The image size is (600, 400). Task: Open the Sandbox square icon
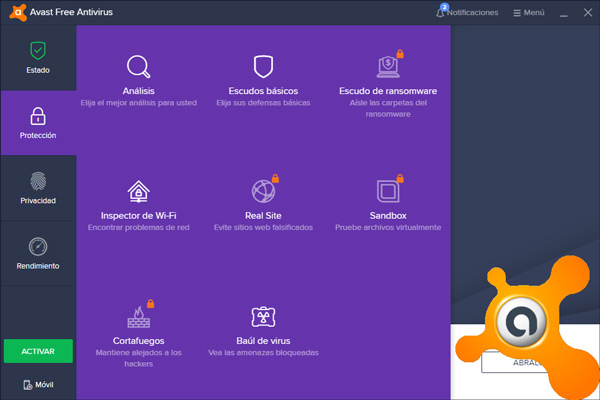[x=388, y=191]
